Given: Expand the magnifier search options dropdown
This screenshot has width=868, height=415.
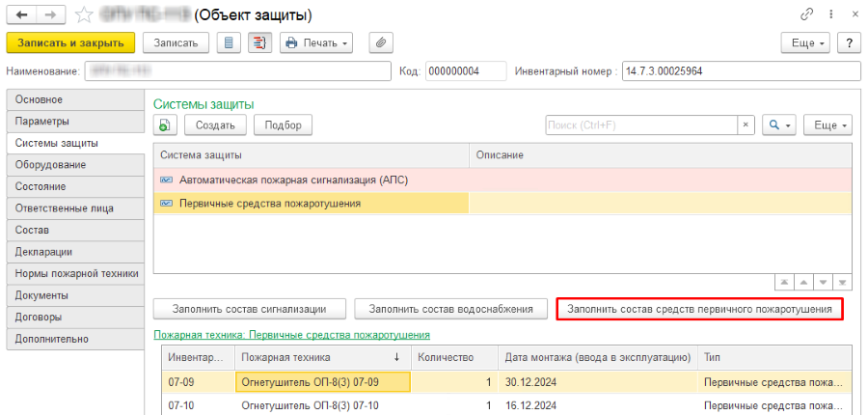Looking at the screenshot, I should point(778,125).
